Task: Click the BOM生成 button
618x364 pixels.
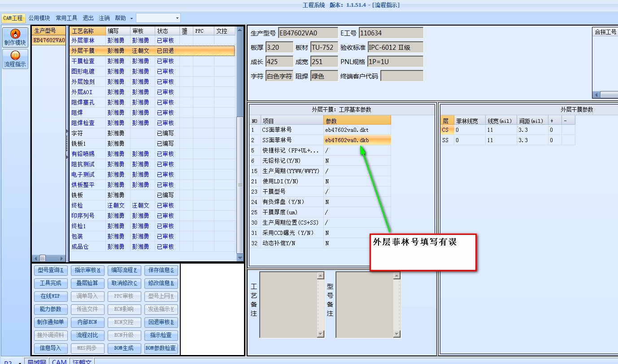Action: [124, 348]
